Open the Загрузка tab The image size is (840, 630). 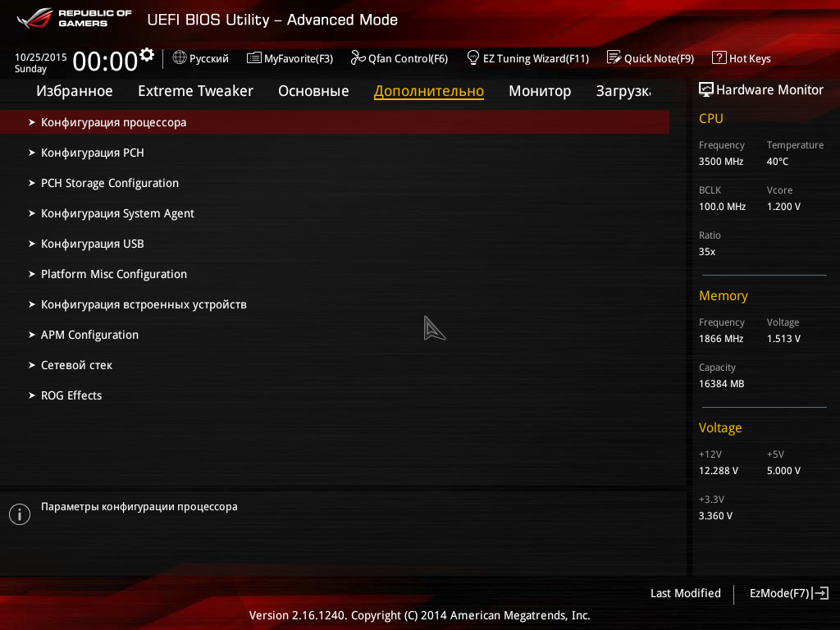(623, 91)
